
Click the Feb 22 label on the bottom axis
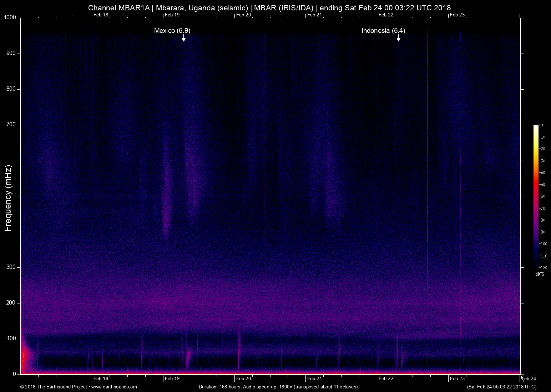click(x=386, y=378)
